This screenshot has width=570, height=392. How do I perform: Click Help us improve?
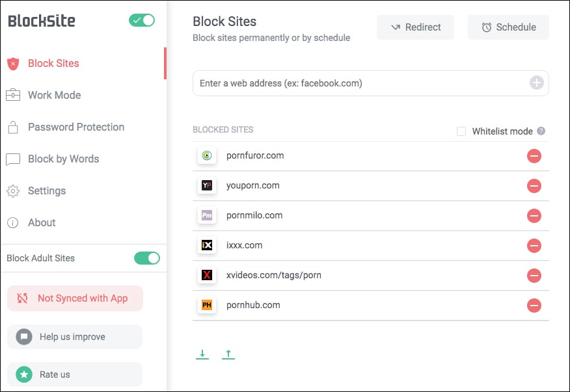[75, 337]
